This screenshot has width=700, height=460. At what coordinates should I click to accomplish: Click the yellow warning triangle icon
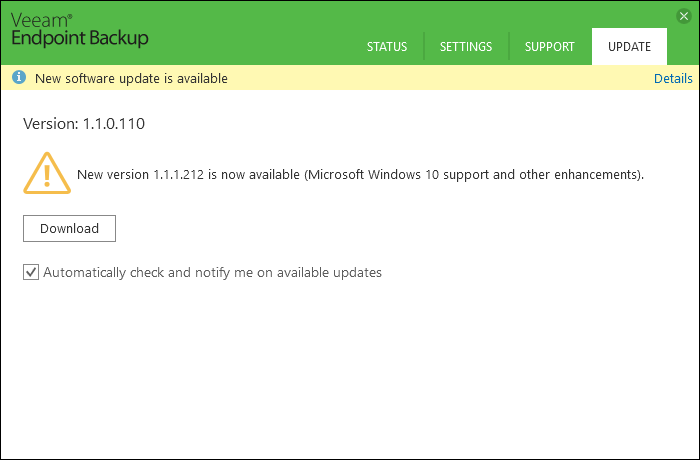coord(47,173)
